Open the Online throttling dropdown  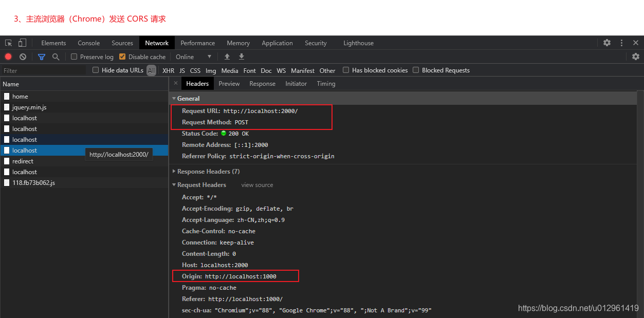pyautogui.click(x=193, y=57)
